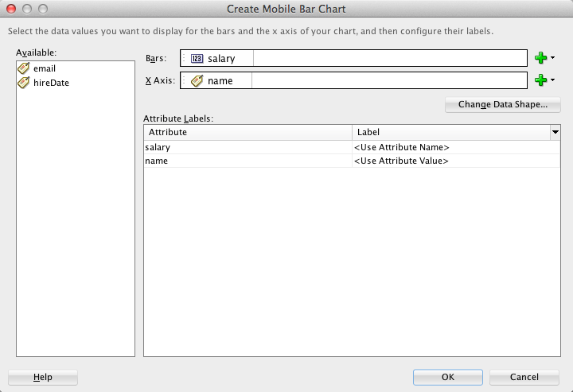The image size is (573, 392).
Task: Click the empty area of X Axis field
Action: coord(389,80)
